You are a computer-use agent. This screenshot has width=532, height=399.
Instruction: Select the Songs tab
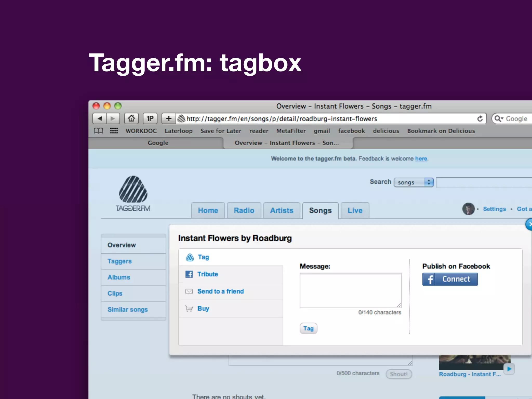pos(320,210)
